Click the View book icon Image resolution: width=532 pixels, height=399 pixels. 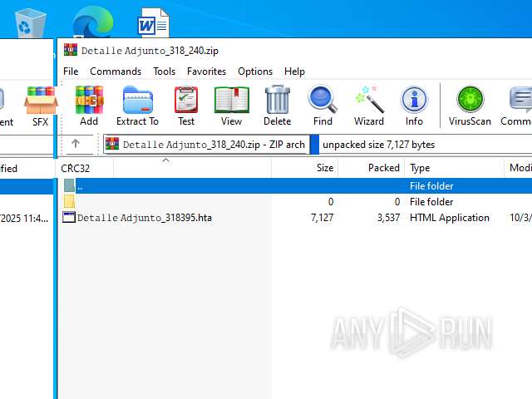click(232, 100)
